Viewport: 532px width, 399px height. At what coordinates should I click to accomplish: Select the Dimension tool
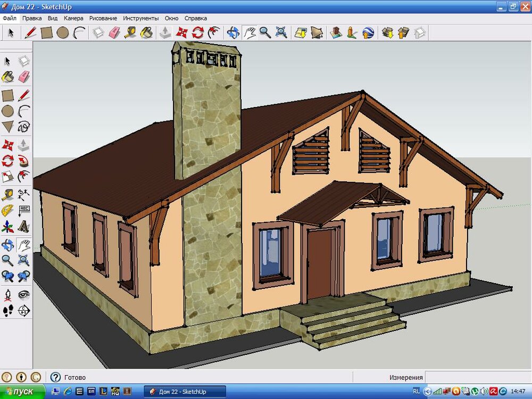(23, 194)
